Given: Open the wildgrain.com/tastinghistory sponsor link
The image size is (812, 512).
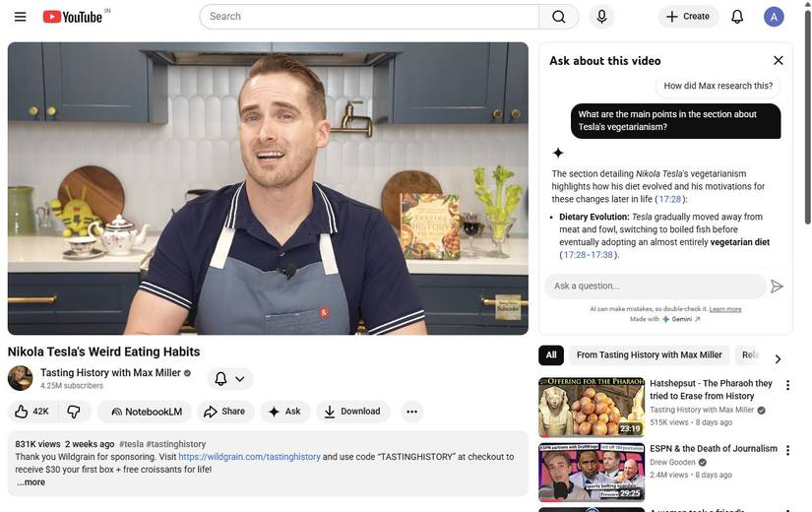Looking at the screenshot, I should click(249, 457).
